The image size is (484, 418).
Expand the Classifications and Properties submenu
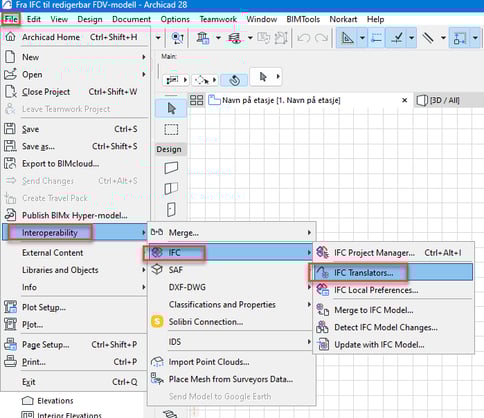point(309,304)
